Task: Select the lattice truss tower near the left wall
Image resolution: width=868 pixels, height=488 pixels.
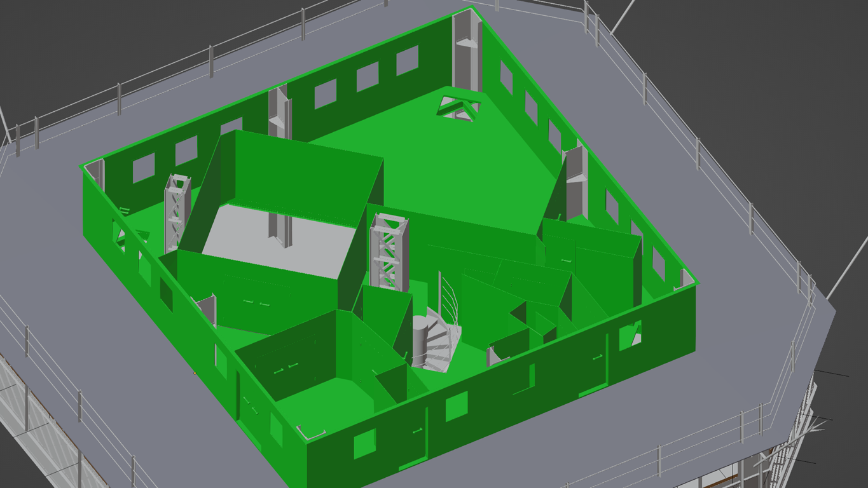Action: (x=177, y=213)
